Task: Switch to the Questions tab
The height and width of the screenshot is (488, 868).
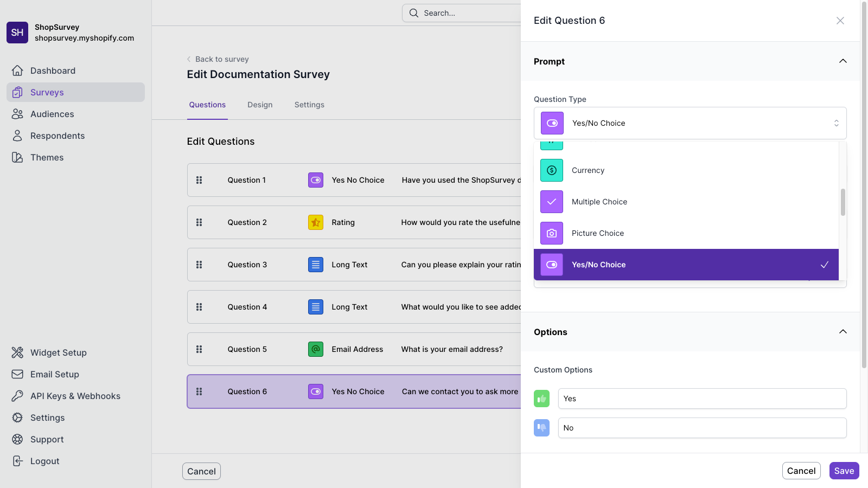Action: click(207, 105)
